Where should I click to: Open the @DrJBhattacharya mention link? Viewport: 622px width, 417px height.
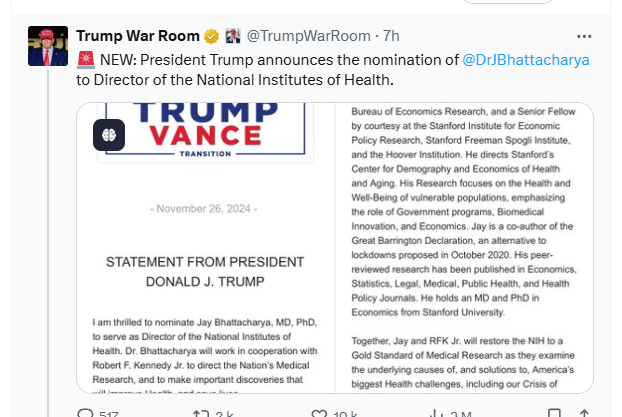pyautogui.click(x=526, y=59)
